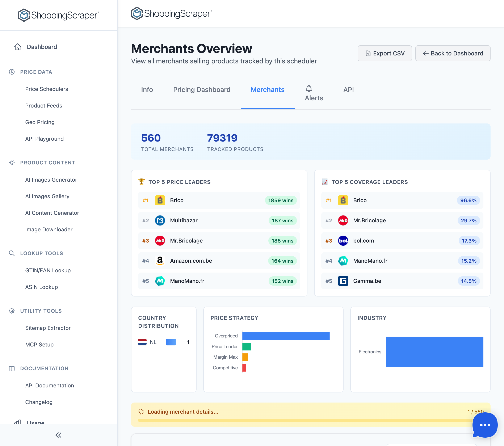The height and width of the screenshot is (446, 504).
Task: Open the Dashboard home icon in sidebar
Action: point(17,47)
